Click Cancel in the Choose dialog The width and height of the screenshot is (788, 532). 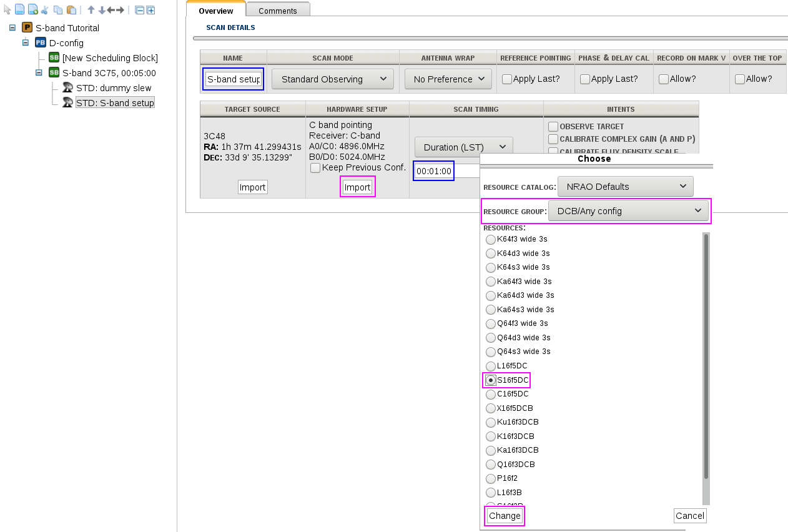(x=690, y=516)
